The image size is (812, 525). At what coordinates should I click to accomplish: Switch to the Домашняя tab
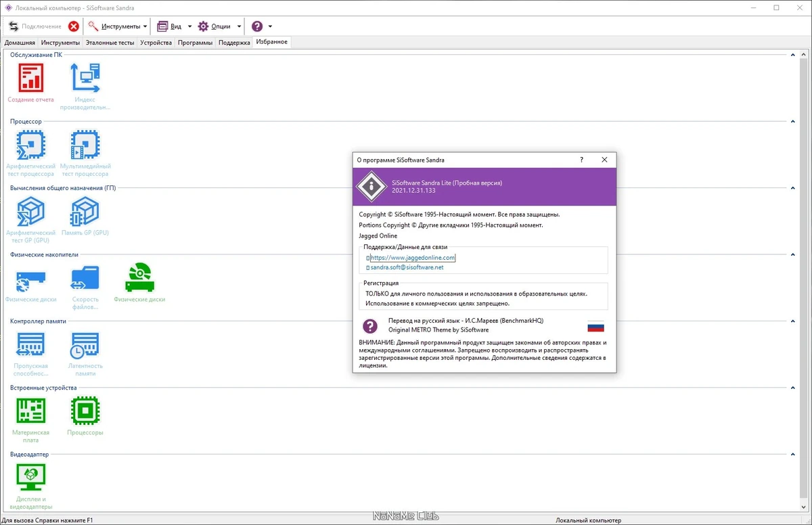point(20,43)
